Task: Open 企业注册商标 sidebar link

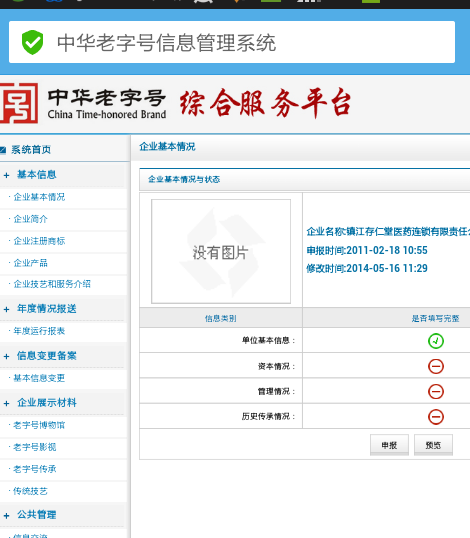Action: coord(39,241)
